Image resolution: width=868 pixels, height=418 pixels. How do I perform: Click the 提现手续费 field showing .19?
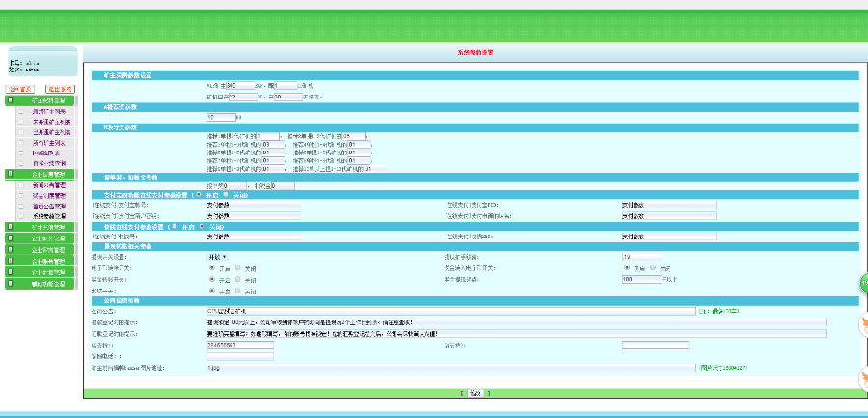tap(641, 257)
